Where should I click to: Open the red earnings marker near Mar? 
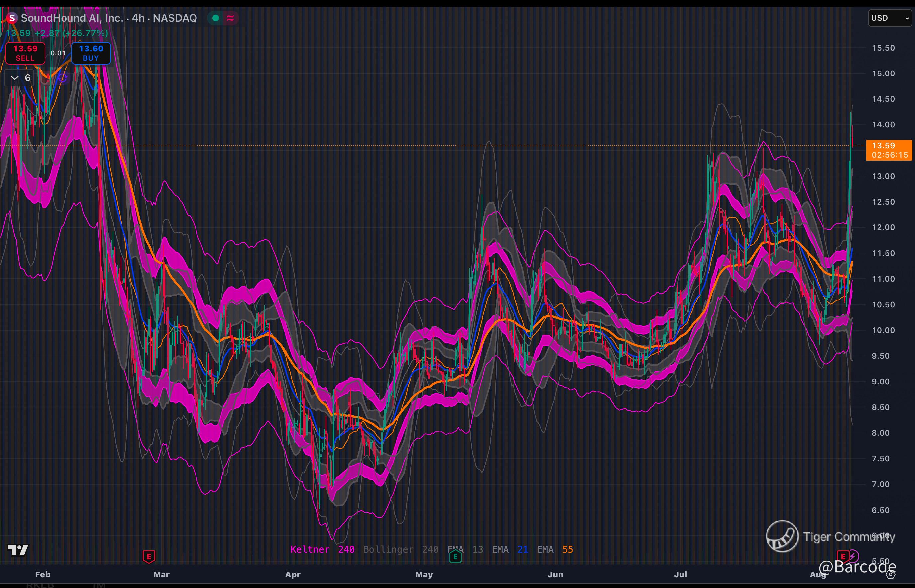point(149,556)
